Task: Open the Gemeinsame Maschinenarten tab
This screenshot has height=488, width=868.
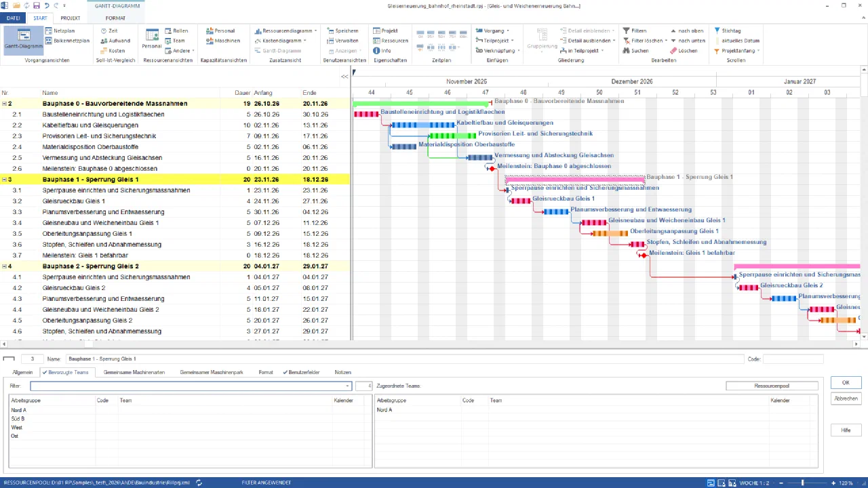Action: (x=134, y=372)
